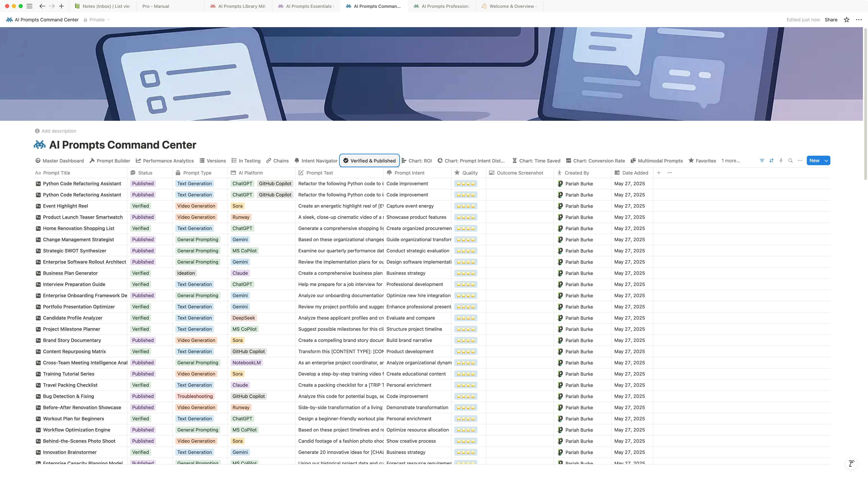Open Strategic SWOT Synthesizer page
This screenshot has height=480, width=868.
click(x=74, y=251)
